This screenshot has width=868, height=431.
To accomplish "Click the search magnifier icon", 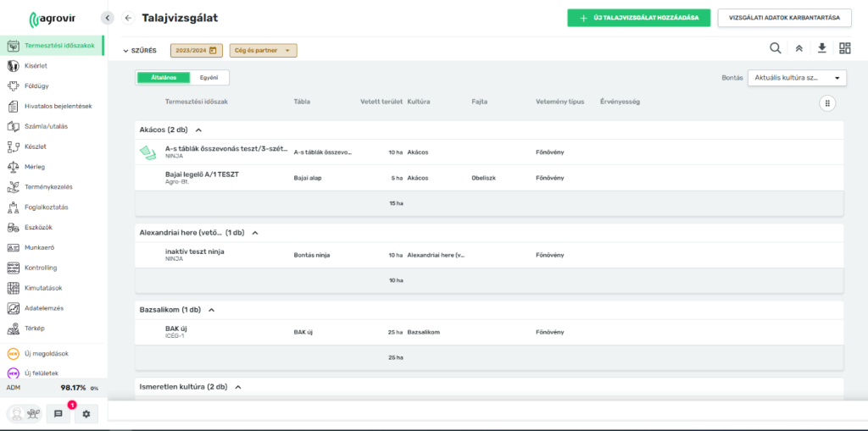I will [776, 49].
